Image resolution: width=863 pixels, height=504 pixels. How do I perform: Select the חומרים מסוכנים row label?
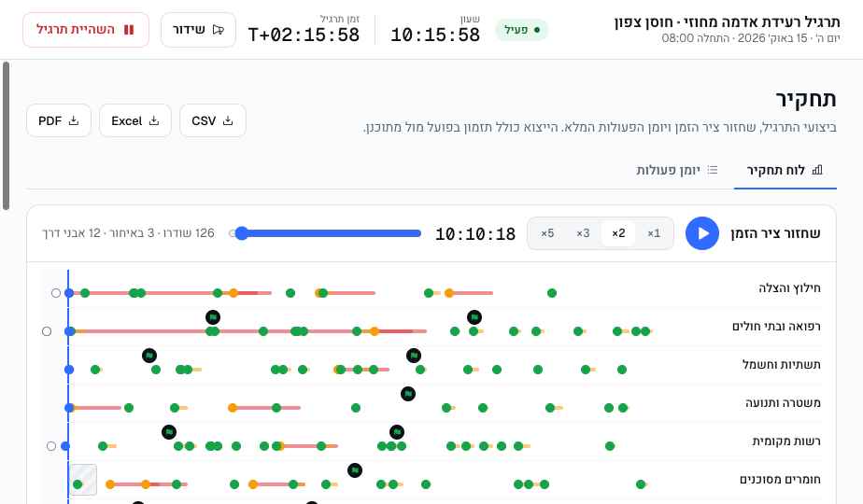tap(780, 480)
